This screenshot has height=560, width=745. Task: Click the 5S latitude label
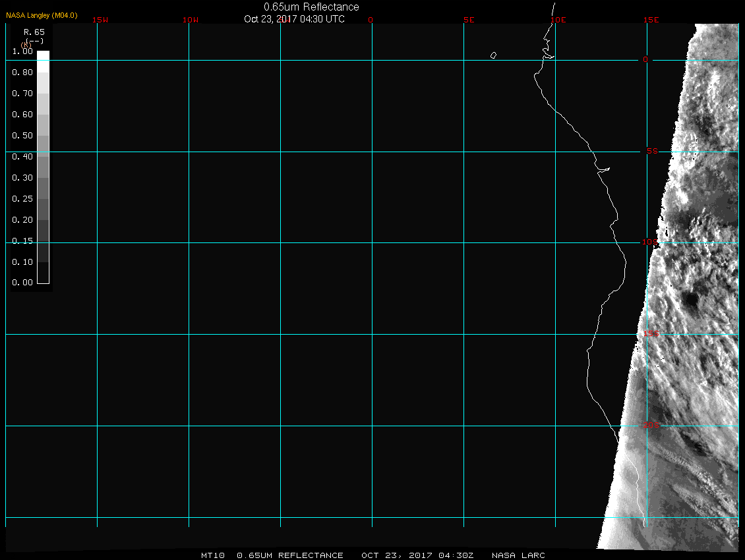(652, 151)
